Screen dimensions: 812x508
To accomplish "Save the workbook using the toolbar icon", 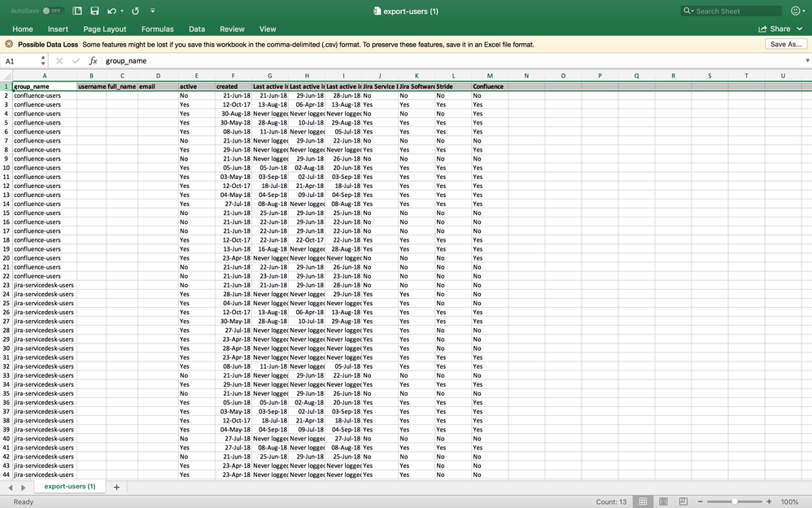I will [95, 11].
